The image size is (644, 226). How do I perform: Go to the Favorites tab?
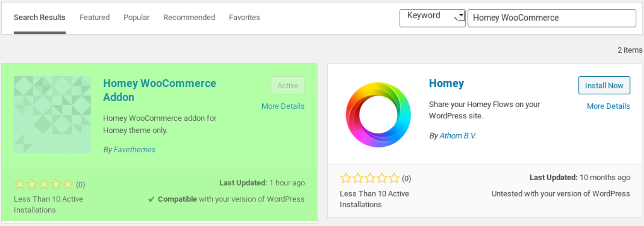[244, 17]
